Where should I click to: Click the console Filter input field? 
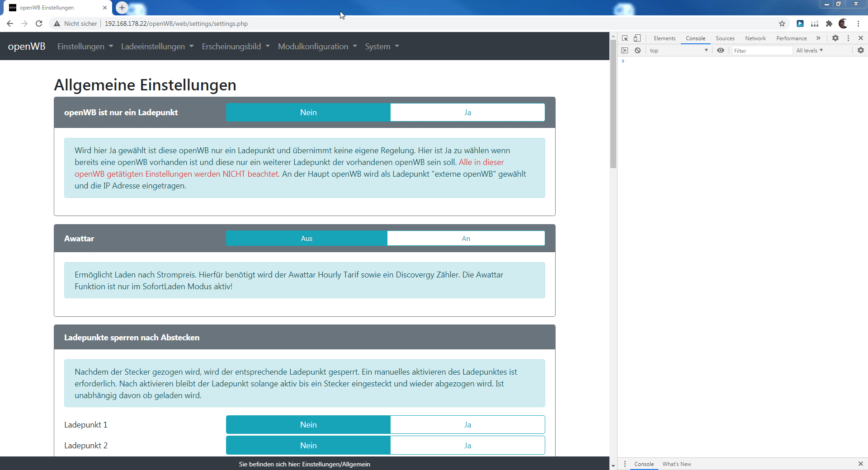pos(762,51)
